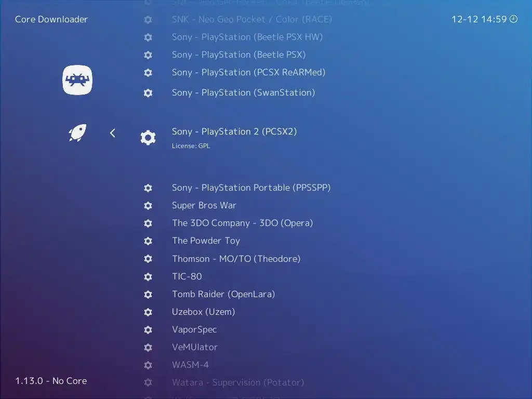Click gear icon next to VaporSpec
Screen dimensions: 532x399
pyautogui.click(x=148, y=330)
